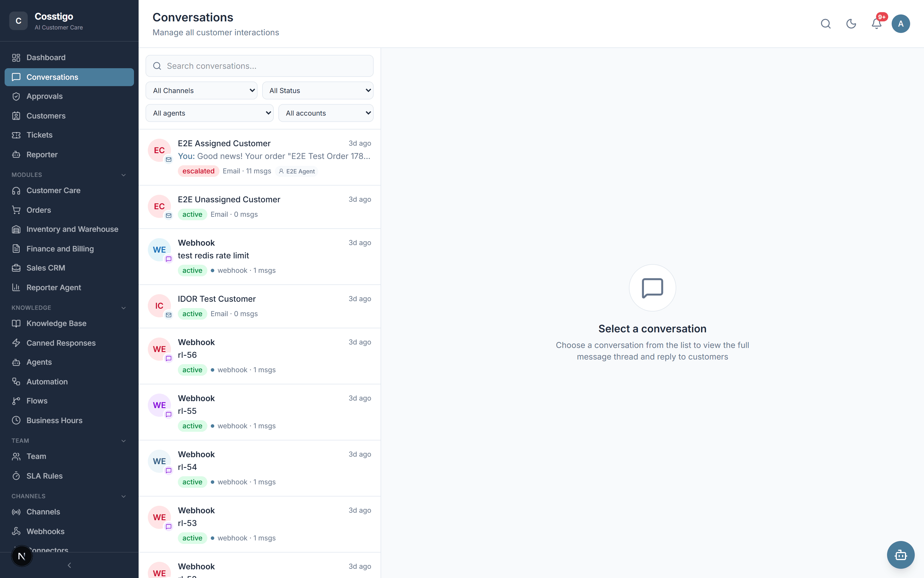
Task: Open the All Channels dropdown
Action: click(x=202, y=90)
